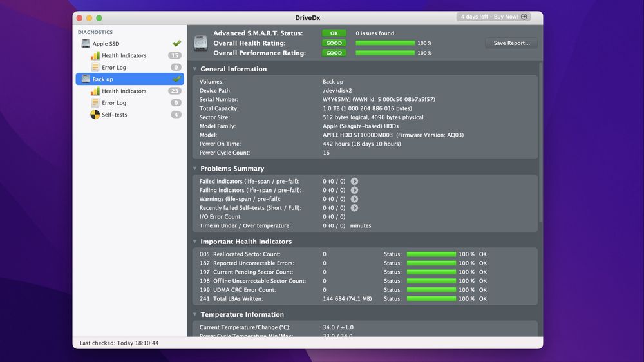Click the 0 badge on Back up Error Log
644x362 pixels.
pyautogui.click(x=176, y=102)
